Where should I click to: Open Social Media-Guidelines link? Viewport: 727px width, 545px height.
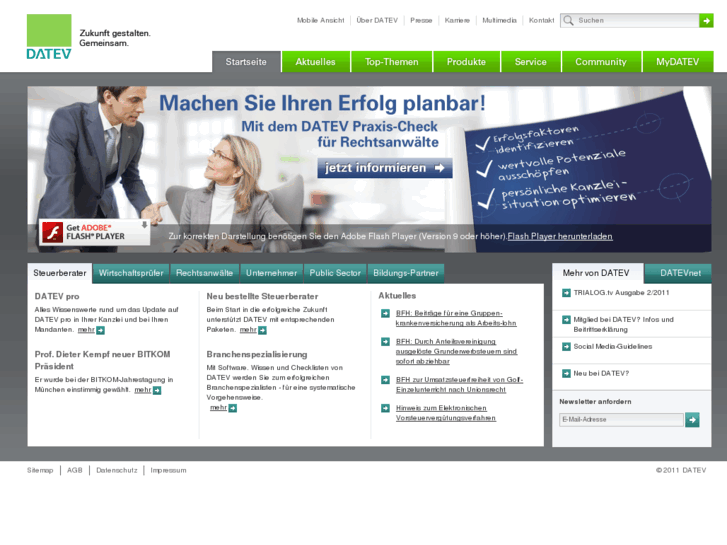pos(613,346)
